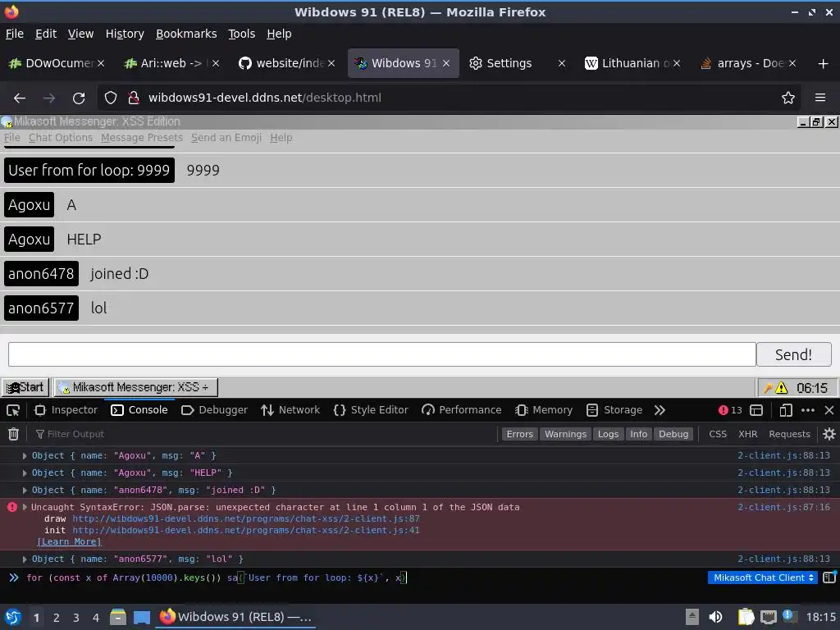Expand the anon6577 object log
The height and width of the screenshot is (630, 840).
coord(24,559)
